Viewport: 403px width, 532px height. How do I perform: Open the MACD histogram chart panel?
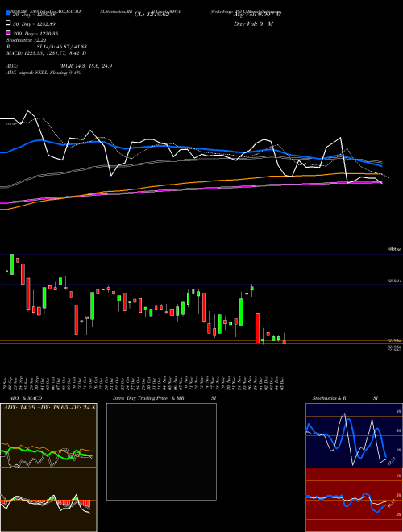click(x=48, y=500)
